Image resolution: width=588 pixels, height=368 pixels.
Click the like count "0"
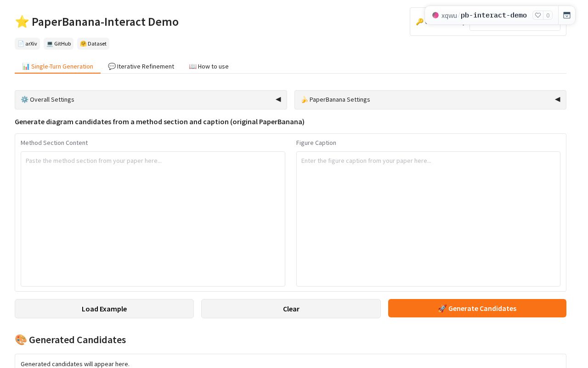(x=548, y=15)
